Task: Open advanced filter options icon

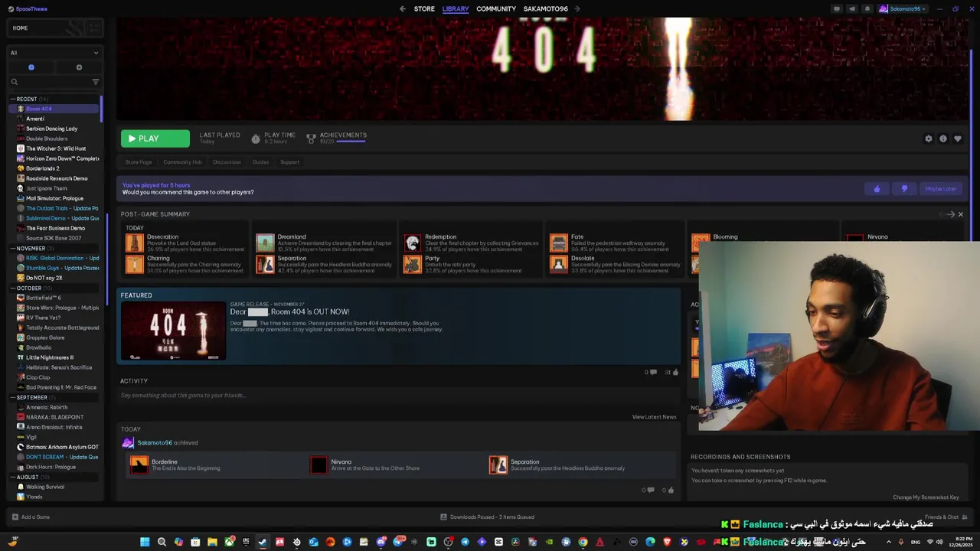Action: click(x=96, y=82)
